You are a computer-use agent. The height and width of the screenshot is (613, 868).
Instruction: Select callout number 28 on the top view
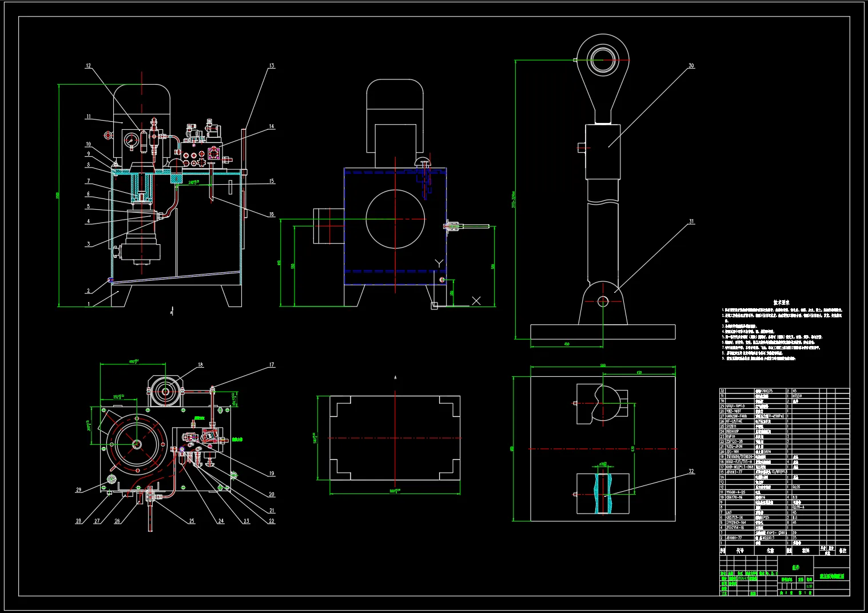tap(78, 521)
